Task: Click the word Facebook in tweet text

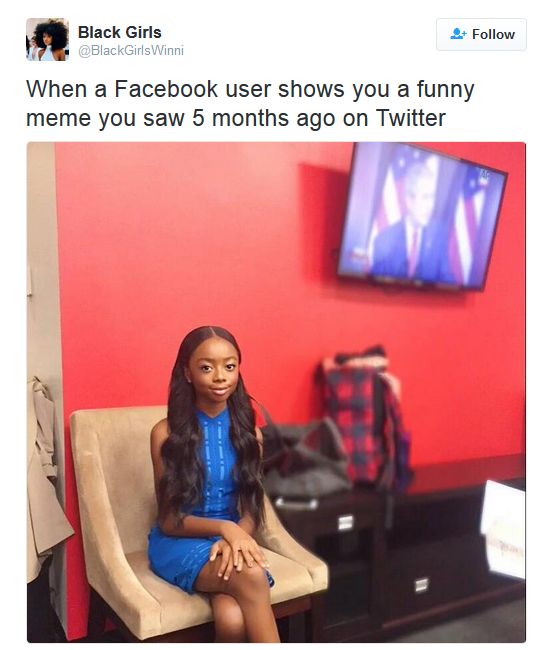Action: pyautogui.click(x=166, y=89)
